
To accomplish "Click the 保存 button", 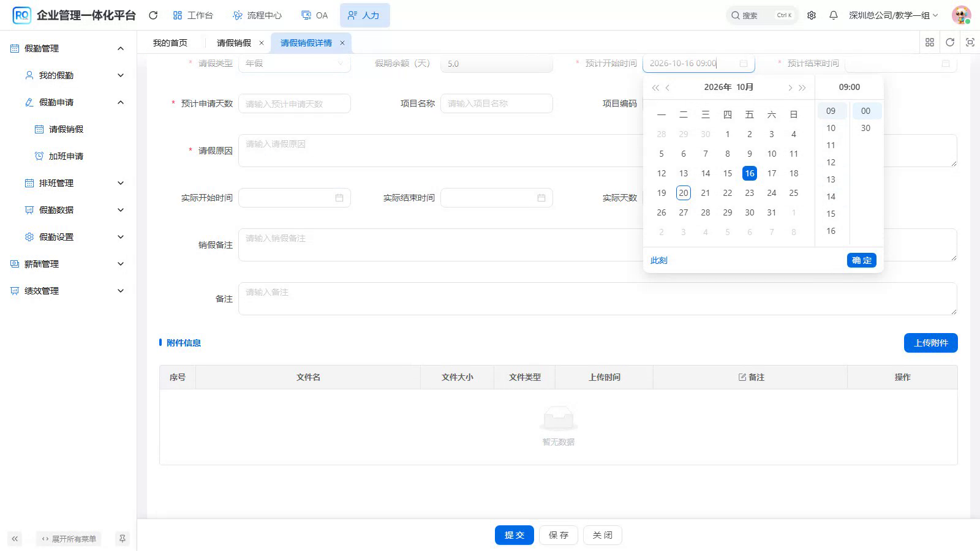I will coord(559,535).
